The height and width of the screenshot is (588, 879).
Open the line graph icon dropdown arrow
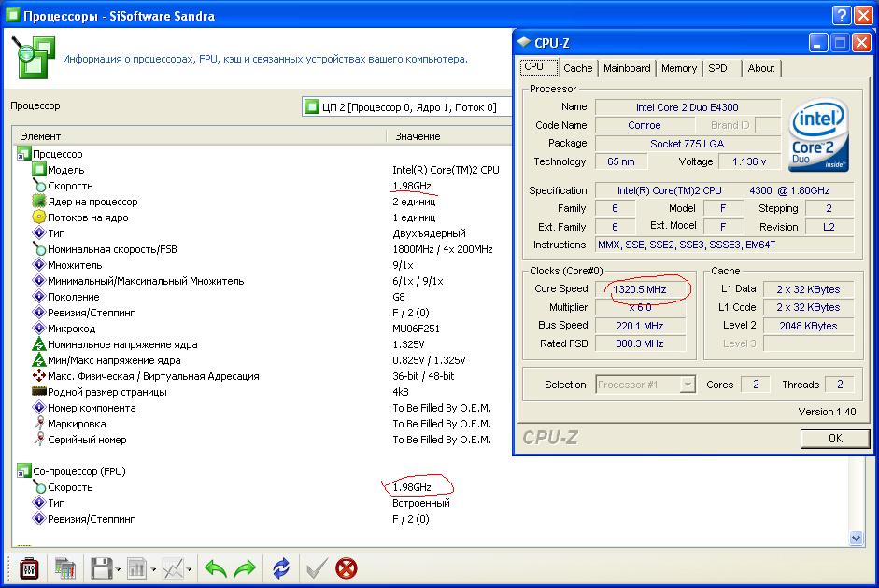[190, 568]
